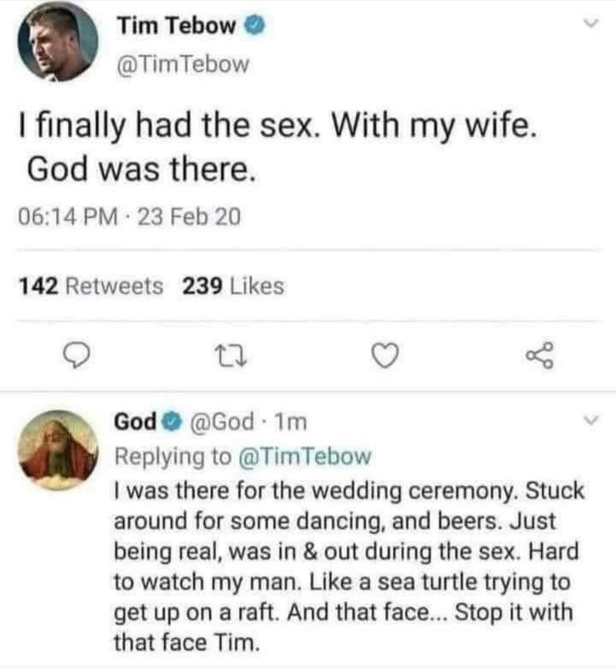Screen dimensions: 616x672
Task: Click the God display name on the reply
Action: pos(135,422)
